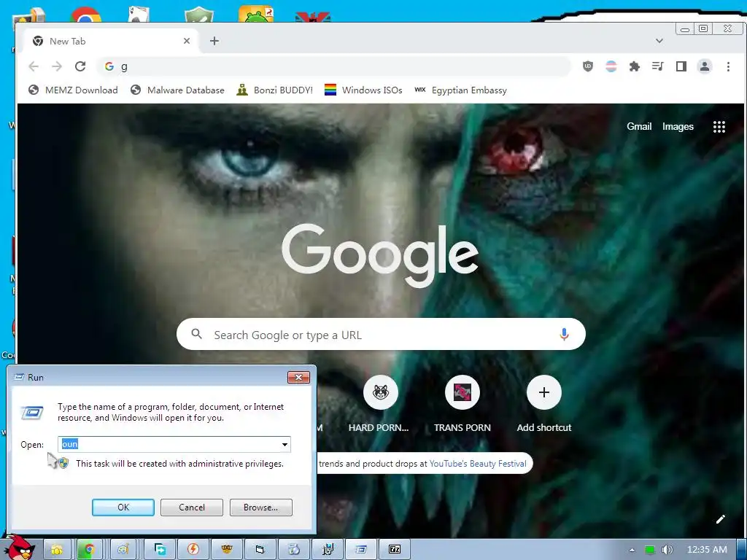This screenshot has width=747, height=560.
Task: Open the yellow folder taskbar icon
Action: point(57,550)
